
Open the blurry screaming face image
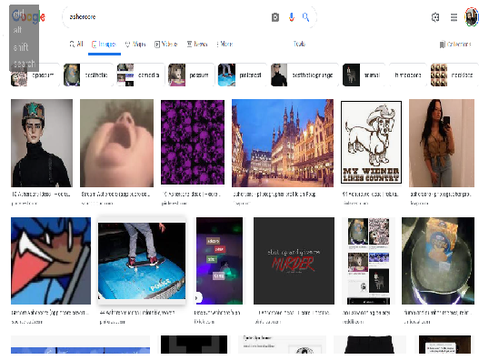point(117,143)
